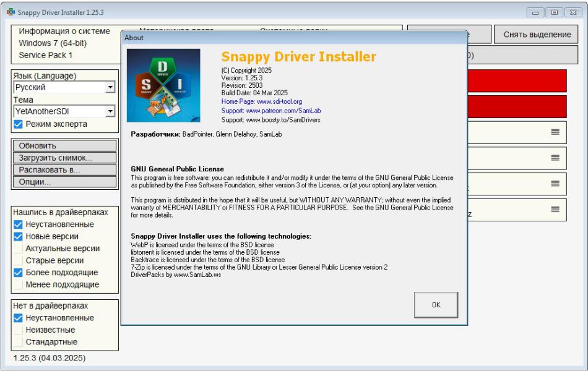Open the topmost driver row hamburger menu icon
The height and width of the screenshot is (371, 588).
click(x=555, y=132)
